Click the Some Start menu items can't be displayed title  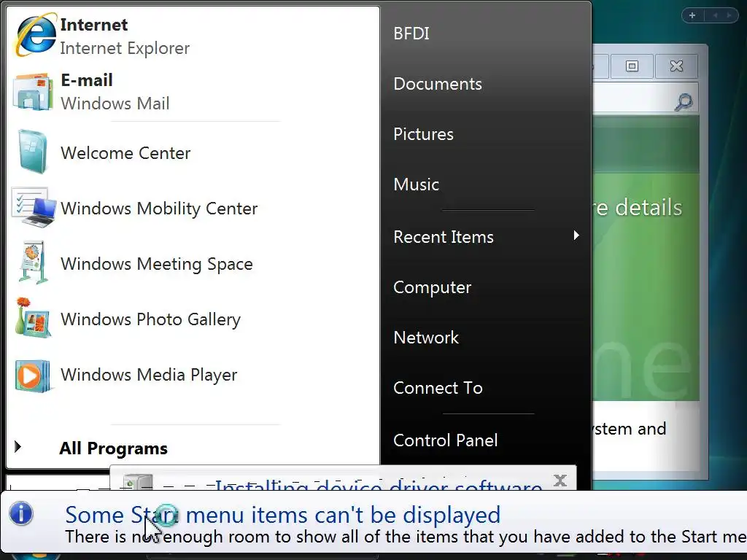[x=282, y=514]
